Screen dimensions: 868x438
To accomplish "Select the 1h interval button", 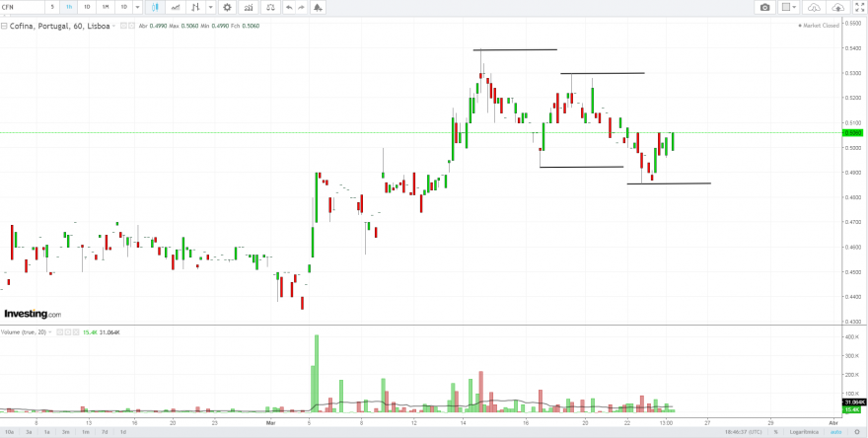I will [x=69, y=7].
